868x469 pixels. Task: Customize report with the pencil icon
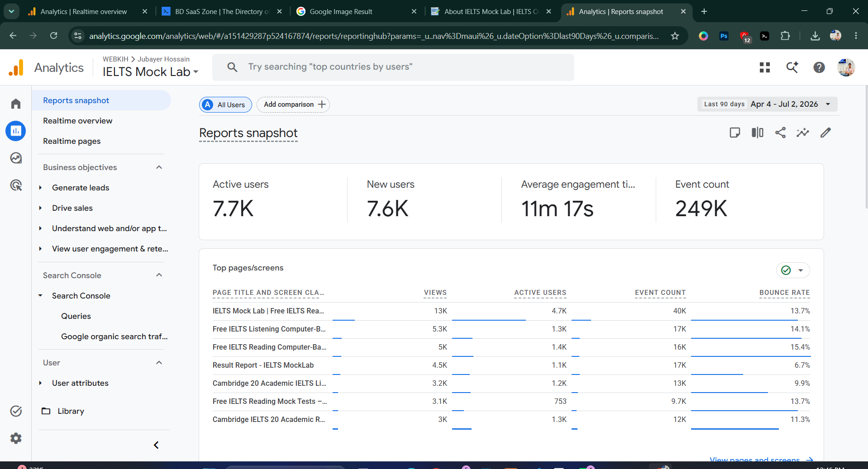pyautogui.click(x=825, y=133)
